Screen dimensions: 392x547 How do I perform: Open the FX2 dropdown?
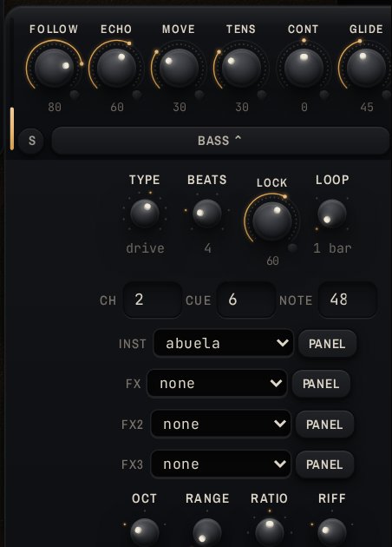(x=221, y=425)
